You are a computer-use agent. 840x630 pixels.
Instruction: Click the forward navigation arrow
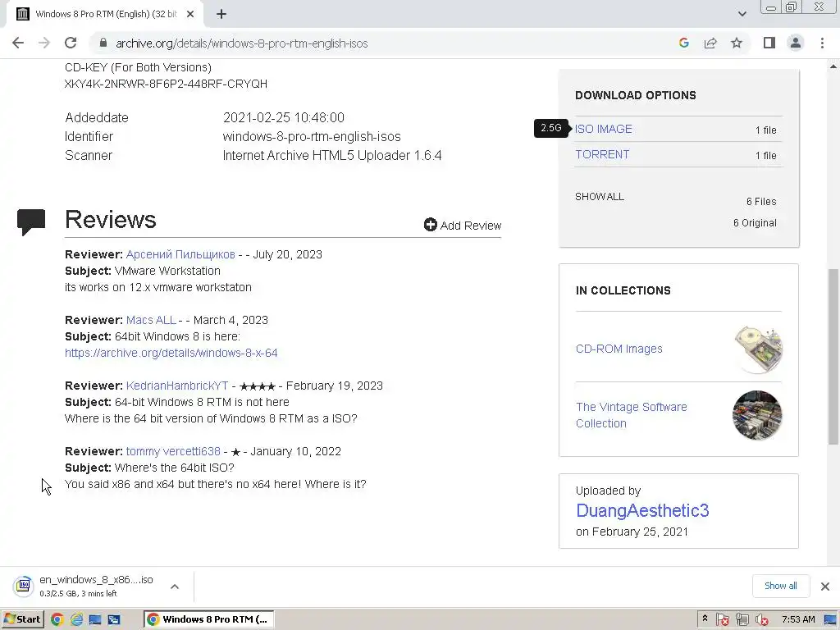44,43
